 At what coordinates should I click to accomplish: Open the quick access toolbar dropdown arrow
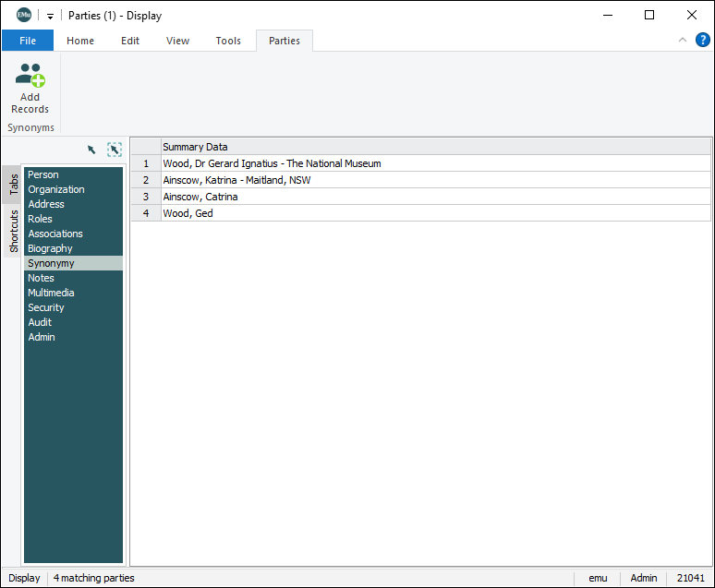coord(50,16)
